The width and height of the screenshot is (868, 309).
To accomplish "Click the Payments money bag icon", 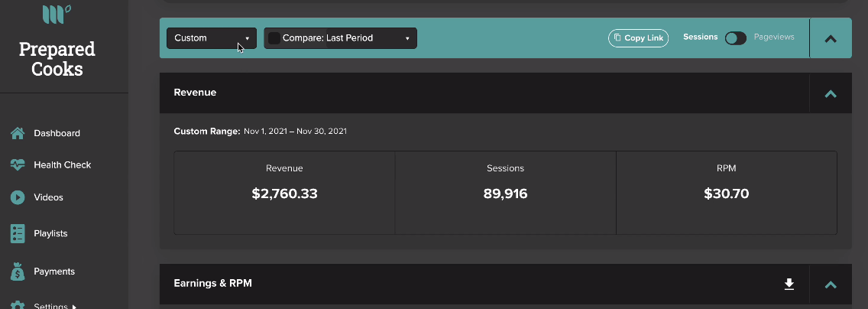I will point(18,272).
